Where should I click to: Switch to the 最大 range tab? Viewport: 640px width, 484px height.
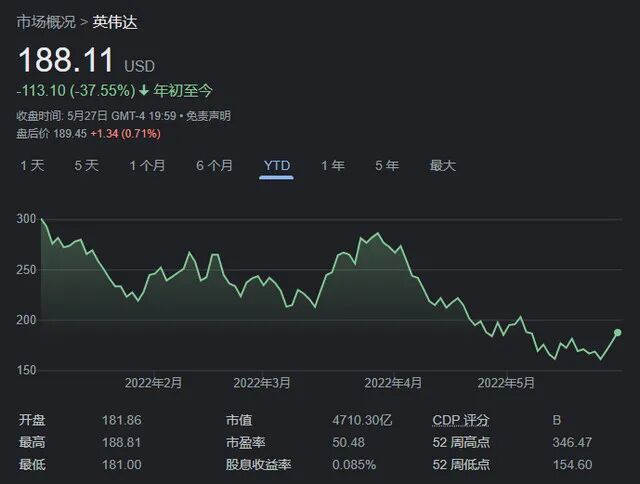442,166
